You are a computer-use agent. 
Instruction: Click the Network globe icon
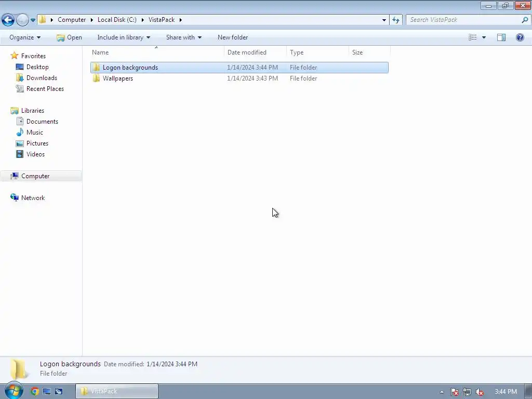(14, 197)
